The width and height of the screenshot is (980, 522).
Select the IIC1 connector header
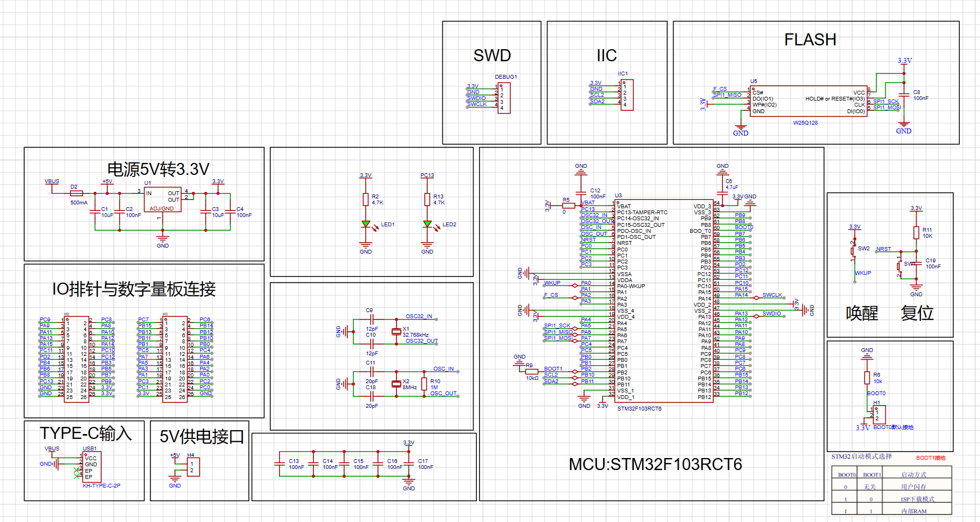(x=627, y=95)
